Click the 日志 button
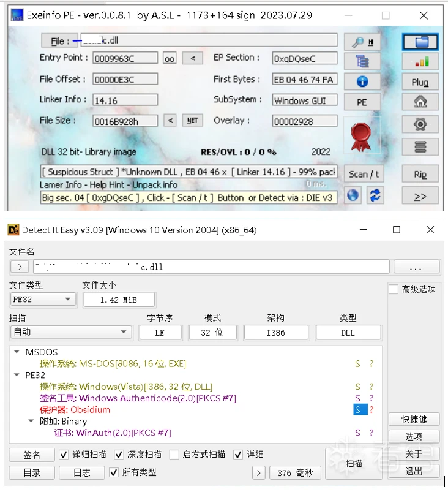The image size is (448, 492). [x=81, y=472]
